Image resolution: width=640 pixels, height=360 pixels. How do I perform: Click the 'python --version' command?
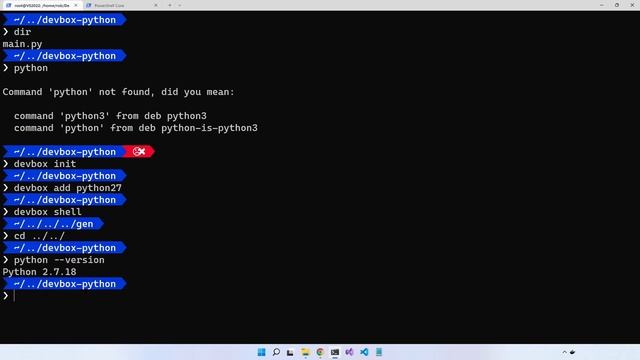(x=59, y=260)
